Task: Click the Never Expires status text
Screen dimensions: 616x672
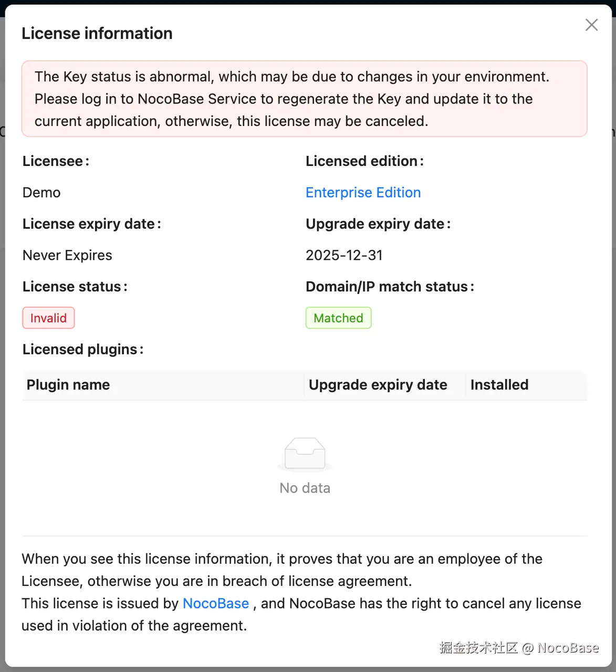Action: point(67,255)
